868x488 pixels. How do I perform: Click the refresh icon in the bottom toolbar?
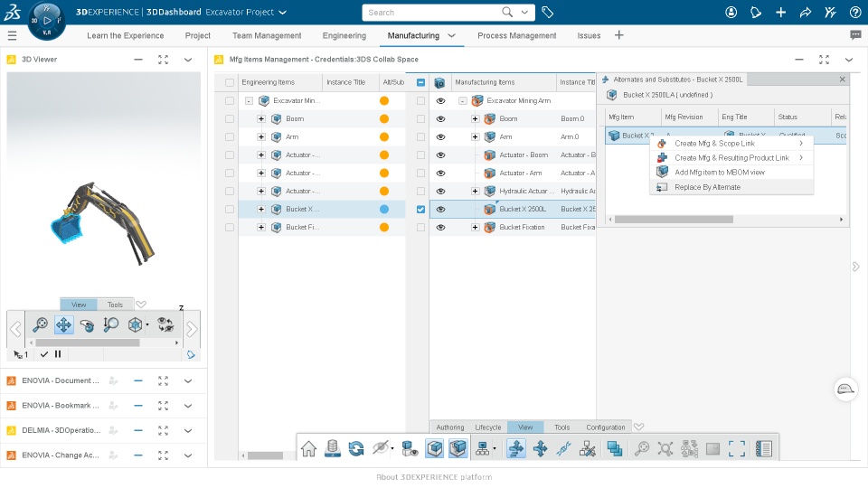(356, 449)
